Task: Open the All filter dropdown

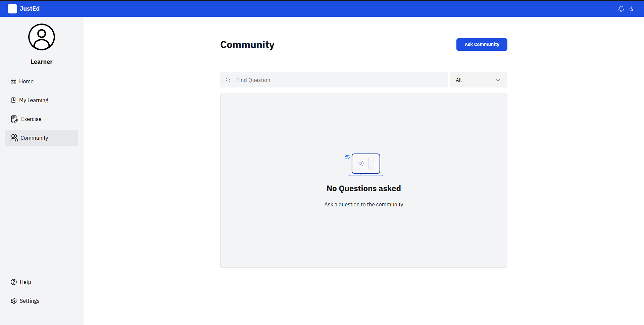Action: (x=479, y=80)
